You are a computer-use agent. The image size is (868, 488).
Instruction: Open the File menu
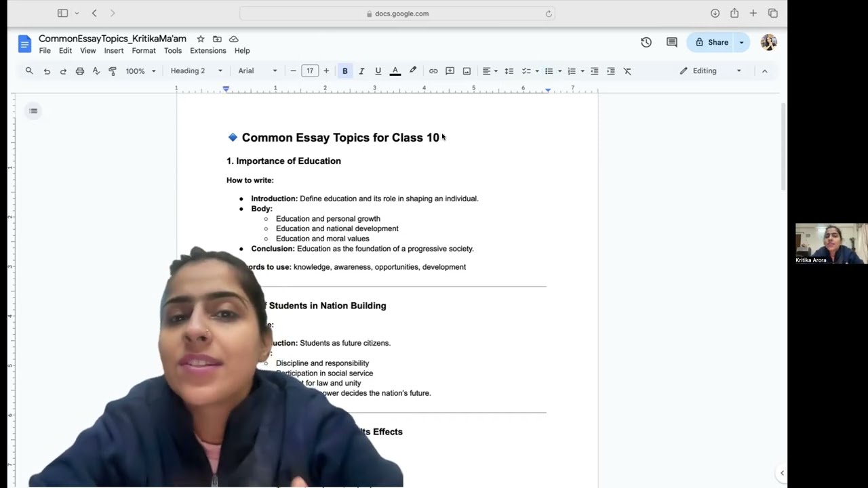[45, 51]
